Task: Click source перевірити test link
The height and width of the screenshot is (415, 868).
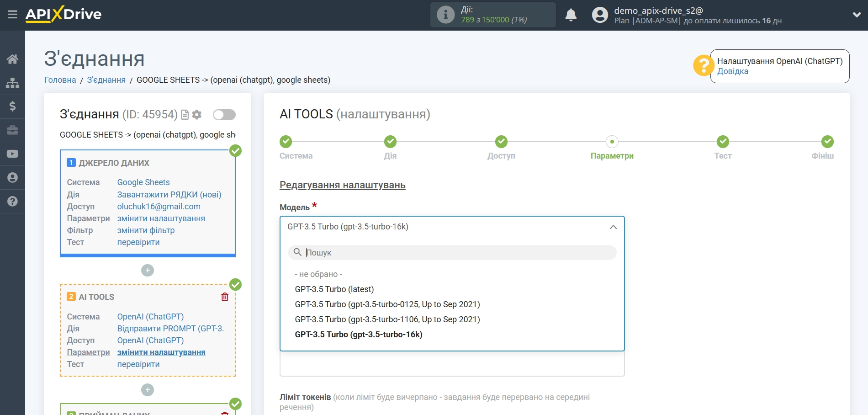Action: 138,242
